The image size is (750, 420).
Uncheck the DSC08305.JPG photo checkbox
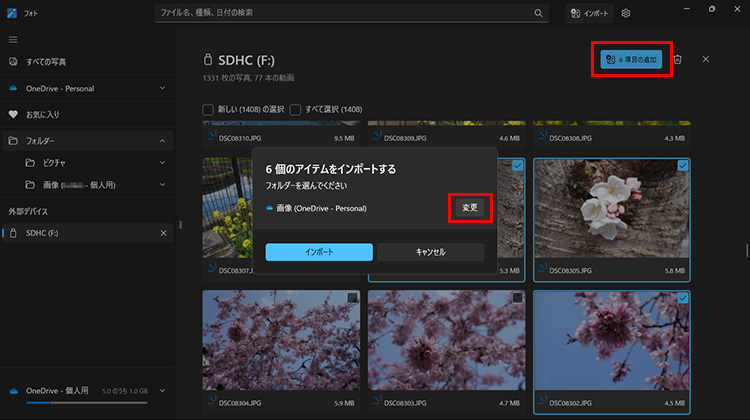682,166
